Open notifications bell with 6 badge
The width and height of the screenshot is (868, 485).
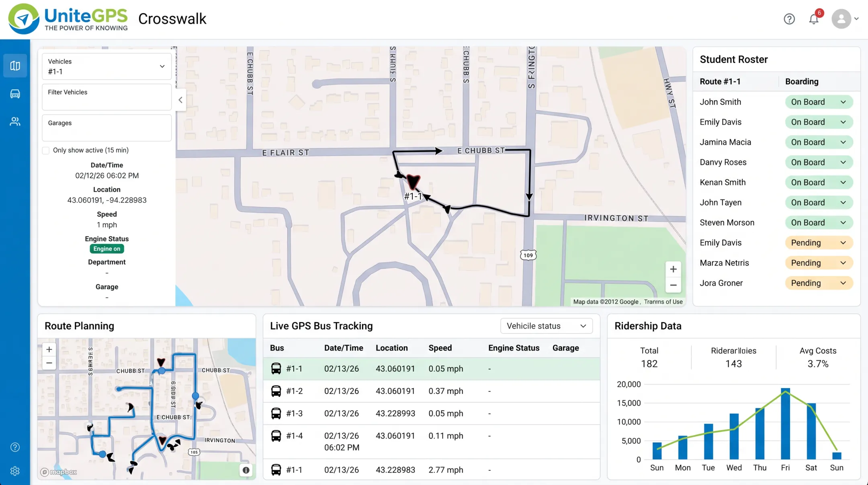point(814,18)
